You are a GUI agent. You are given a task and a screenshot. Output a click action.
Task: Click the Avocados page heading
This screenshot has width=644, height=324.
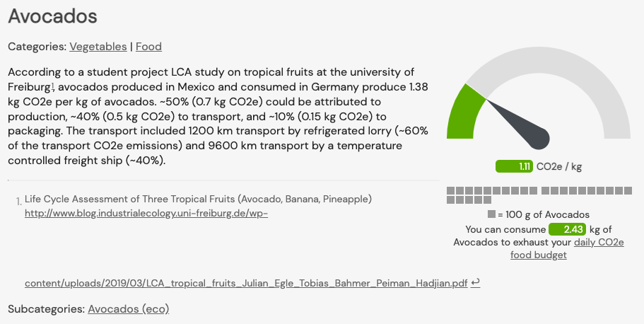coord(52,16)
